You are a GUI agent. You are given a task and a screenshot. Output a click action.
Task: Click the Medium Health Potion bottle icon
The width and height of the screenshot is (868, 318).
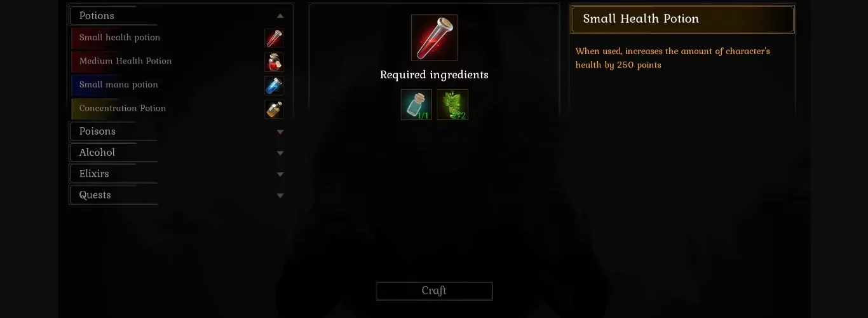tap(274, 62)
